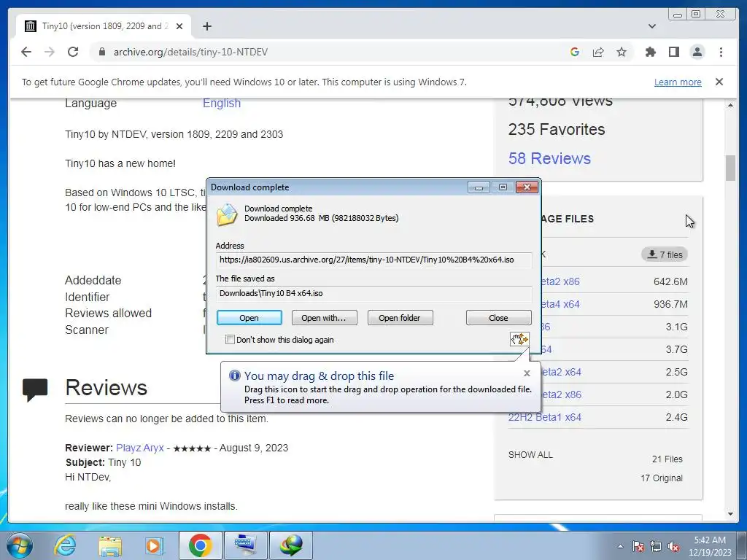Click the browser forward arrow
This screenshot has height=560, width=747.
(50, 52)
